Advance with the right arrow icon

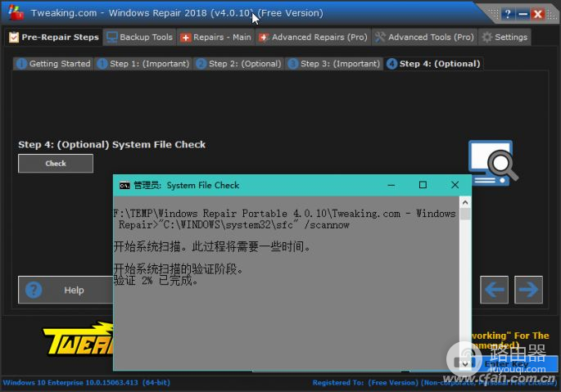pos(529,290)
